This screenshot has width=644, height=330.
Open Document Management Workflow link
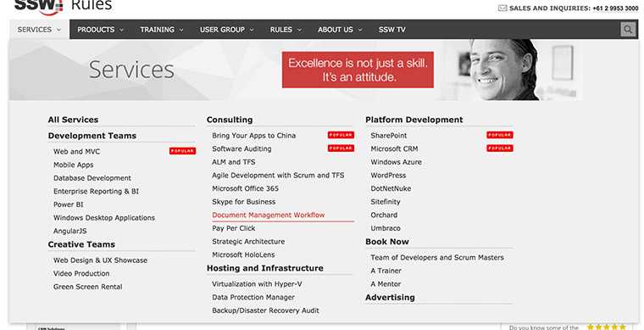coord(269,215)
